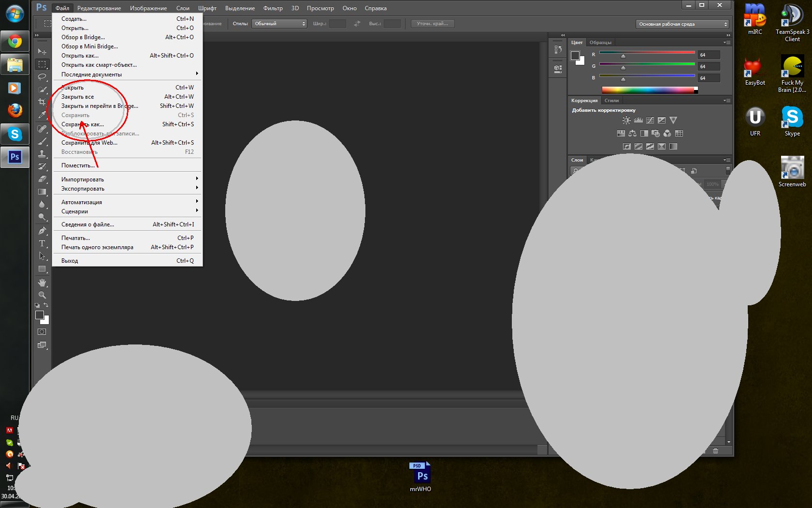Viewport: 812px width, 508px height.
Task: Add Levels adjustment
Action: [638, 120]
